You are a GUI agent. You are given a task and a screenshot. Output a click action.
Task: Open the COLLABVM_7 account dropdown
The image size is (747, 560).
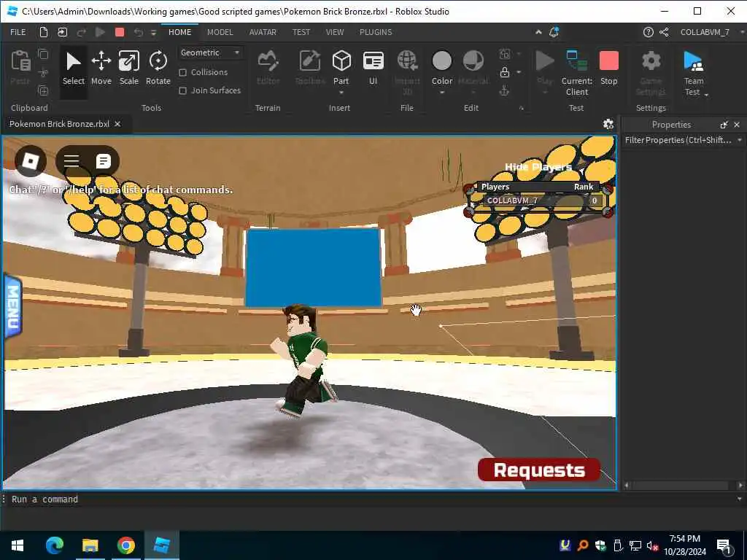pyautogui.click(x=742, y=32)
